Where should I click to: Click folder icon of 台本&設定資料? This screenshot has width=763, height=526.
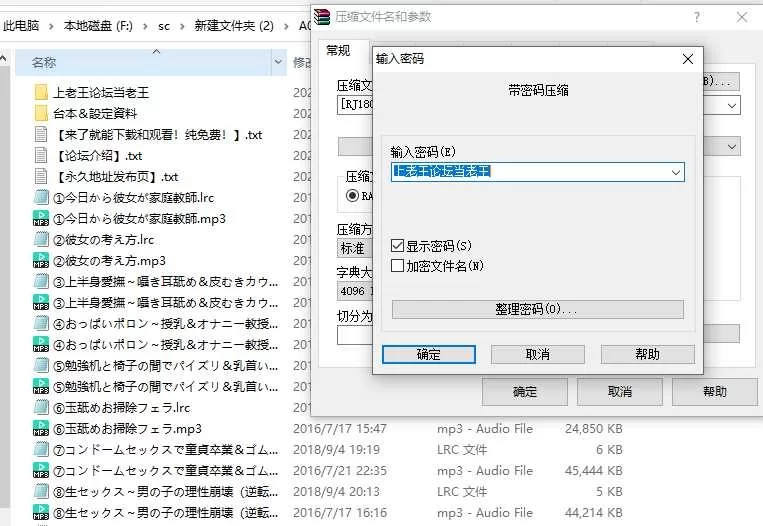pos(41,113)
